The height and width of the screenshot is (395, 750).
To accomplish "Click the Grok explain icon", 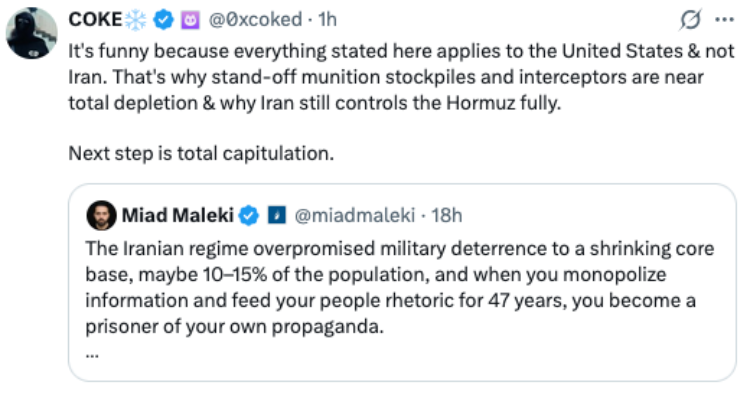I will pos(691,20).
